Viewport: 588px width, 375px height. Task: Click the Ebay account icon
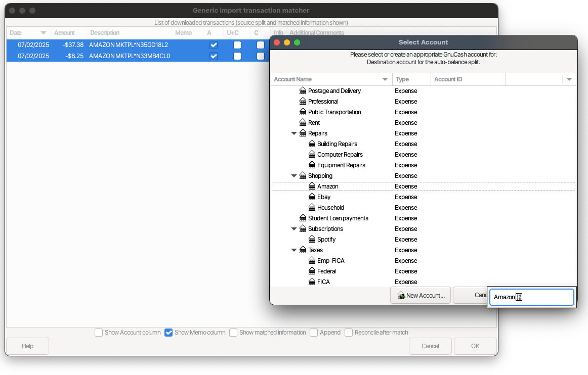click(312, 197)
